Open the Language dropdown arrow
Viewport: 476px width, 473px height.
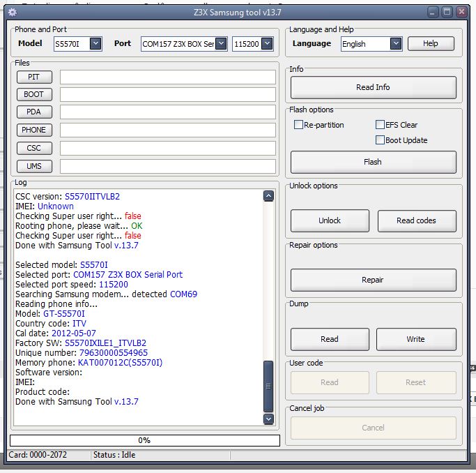[396, 44]
